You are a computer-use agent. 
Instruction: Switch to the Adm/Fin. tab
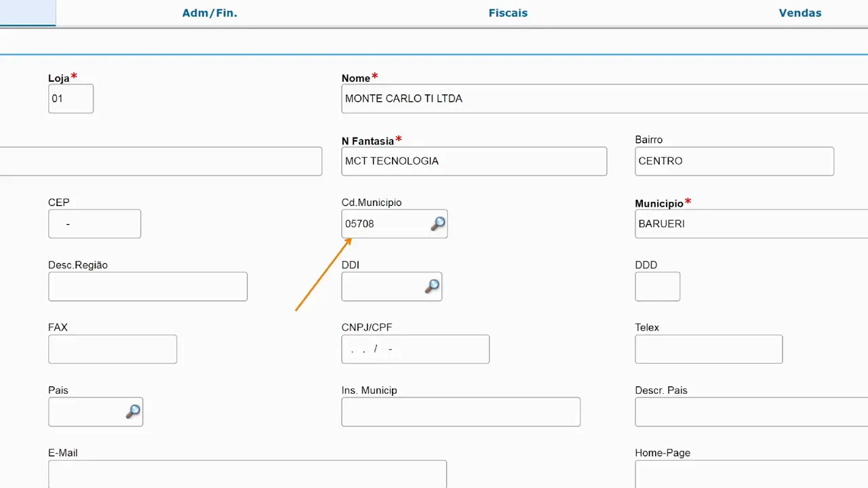click(x=210, y=12)
